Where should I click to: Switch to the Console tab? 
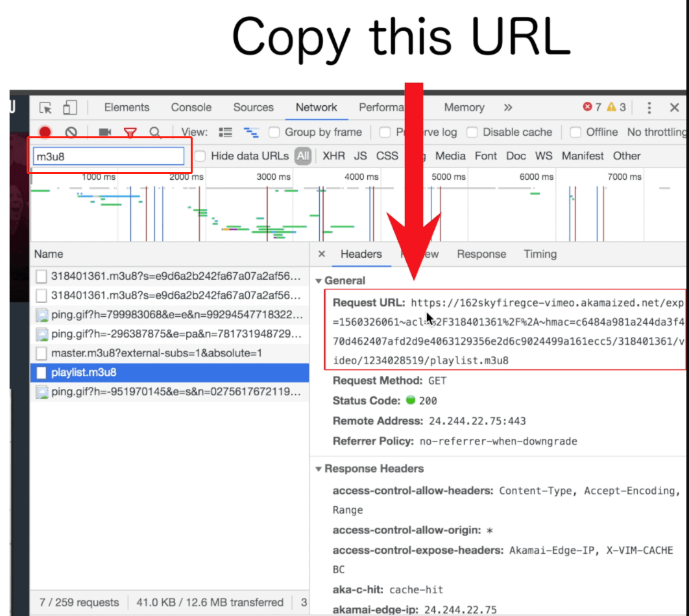(x=191, y=107)
